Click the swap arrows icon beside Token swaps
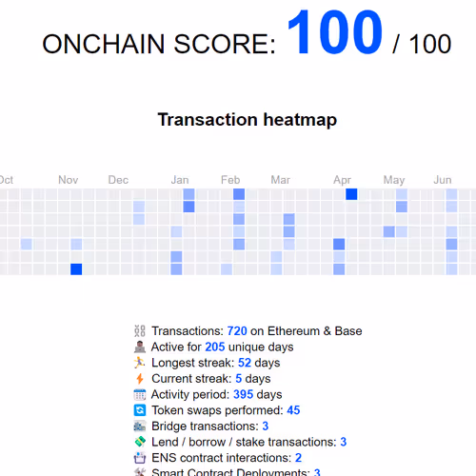 point(140,410)
